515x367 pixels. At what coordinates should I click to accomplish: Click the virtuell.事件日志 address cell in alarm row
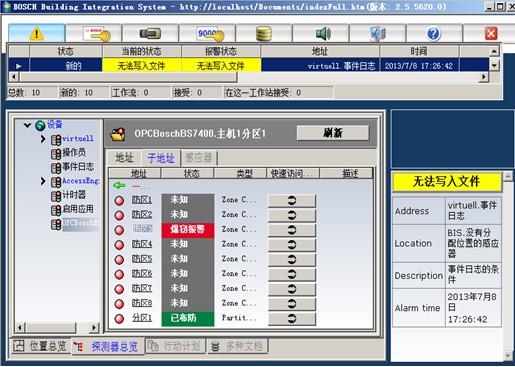[x=320, y=66]
